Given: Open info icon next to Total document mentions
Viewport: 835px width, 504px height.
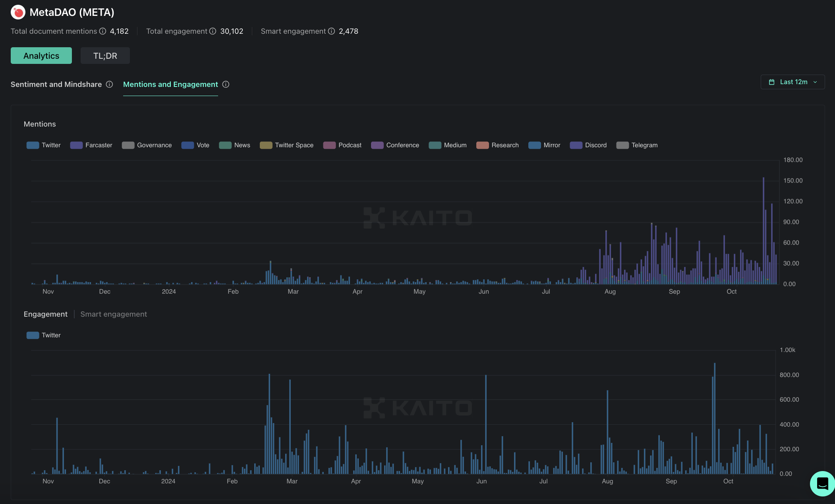Looking at the screenshot, I should [x=103, y=31].
